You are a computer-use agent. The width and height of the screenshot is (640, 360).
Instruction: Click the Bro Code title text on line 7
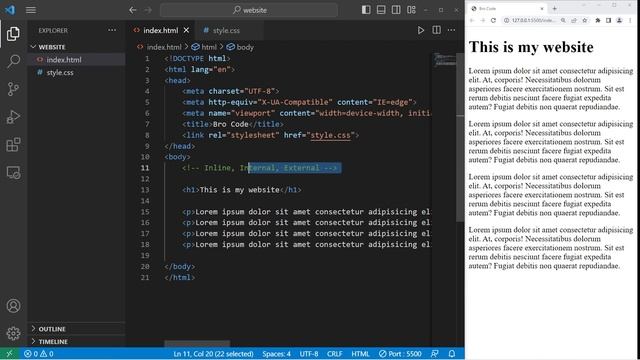point(231,124)
